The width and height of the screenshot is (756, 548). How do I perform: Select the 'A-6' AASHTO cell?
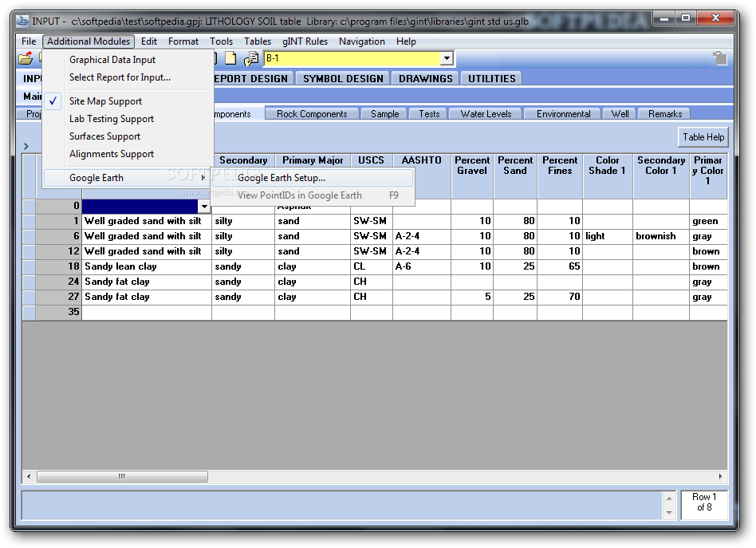click(x=422, y=266)
